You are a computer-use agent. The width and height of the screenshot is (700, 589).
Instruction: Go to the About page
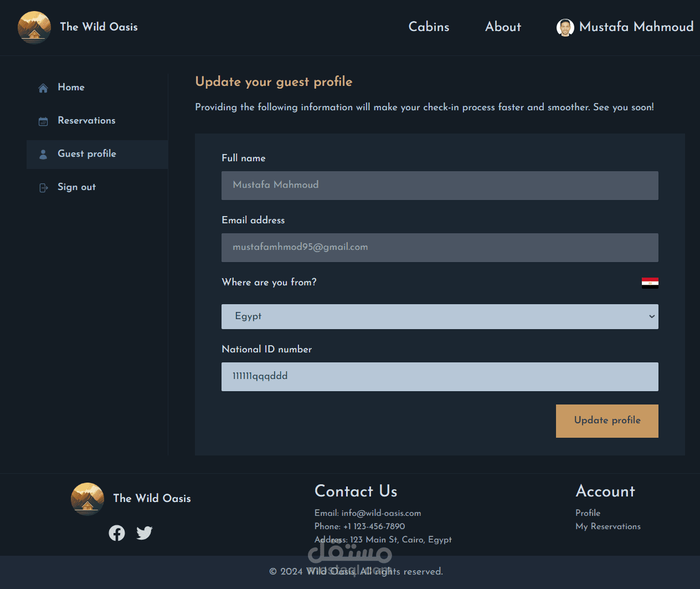[503, 27]
